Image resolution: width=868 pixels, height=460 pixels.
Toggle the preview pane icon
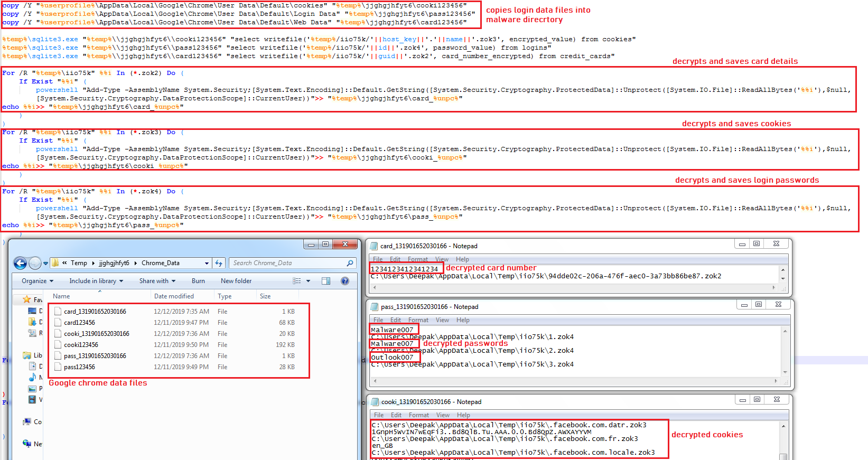tap(326, 281)
